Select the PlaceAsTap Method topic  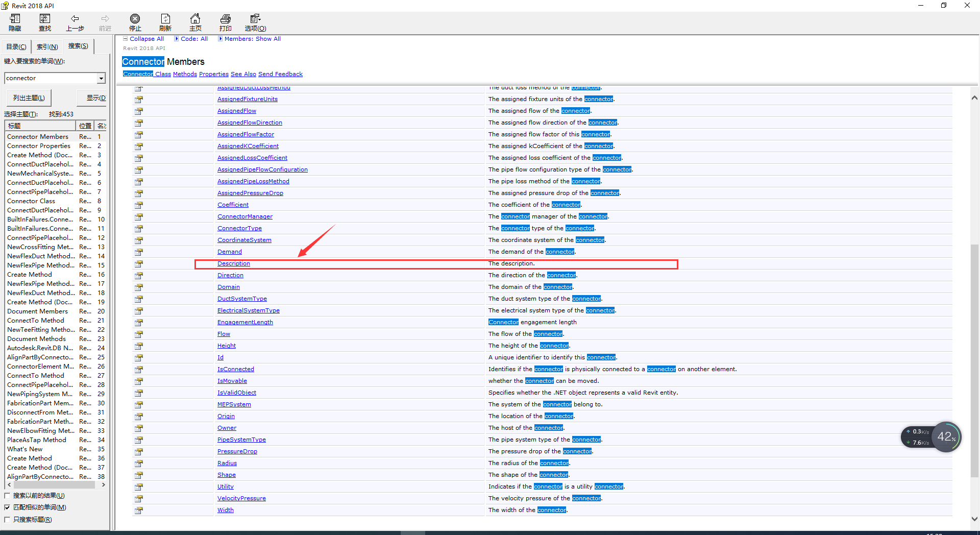point(37,440)
